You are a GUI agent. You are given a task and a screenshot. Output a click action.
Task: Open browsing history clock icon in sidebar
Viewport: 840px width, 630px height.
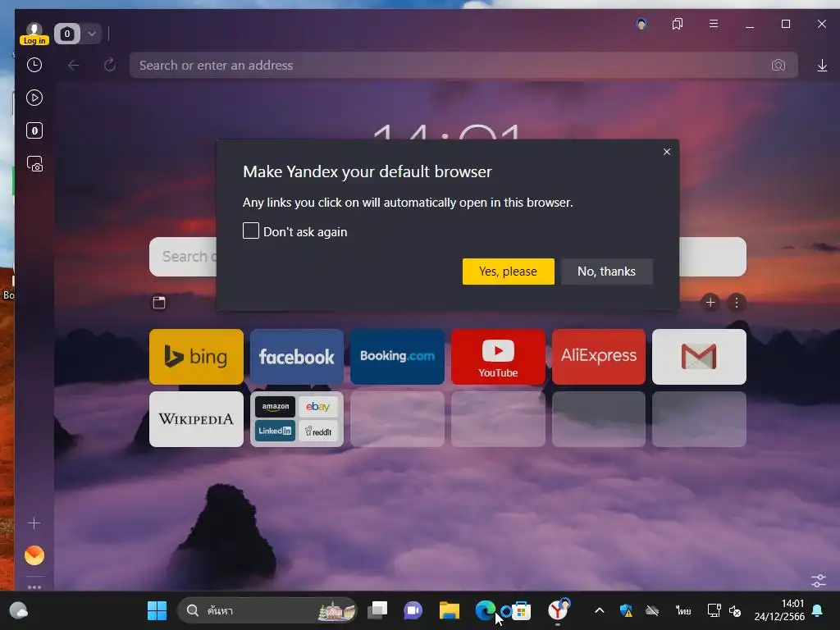coord(34,66)
